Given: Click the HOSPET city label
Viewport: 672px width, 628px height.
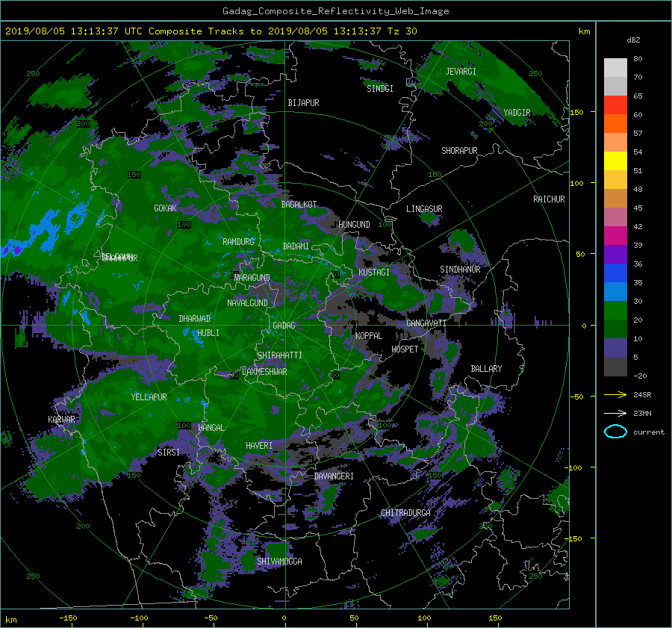Looking at the screenshot, I should (405, 349).
